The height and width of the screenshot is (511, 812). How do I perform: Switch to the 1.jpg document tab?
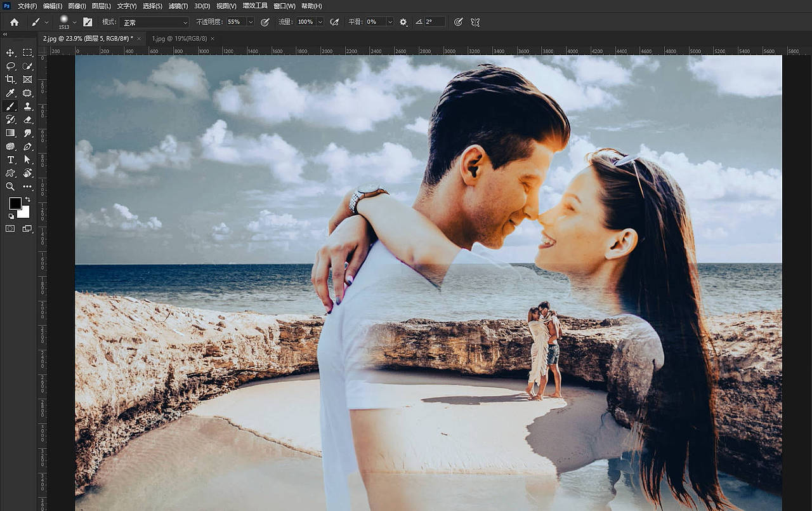point(179,39)
